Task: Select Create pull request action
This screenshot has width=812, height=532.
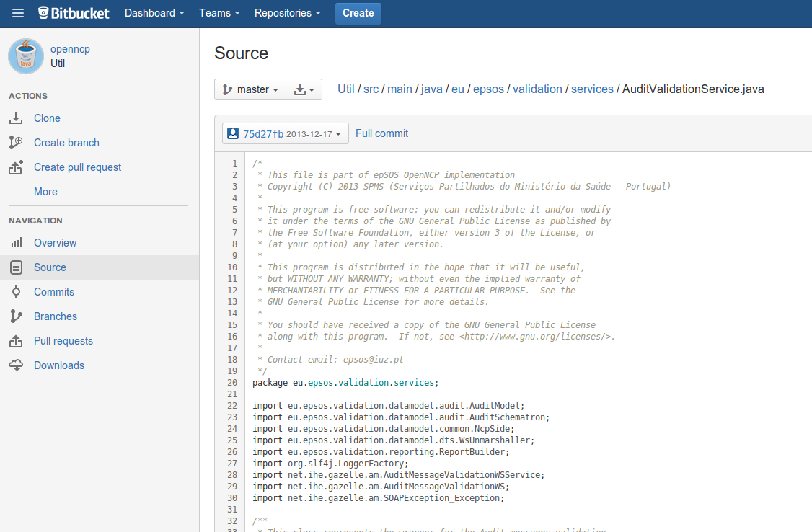Action: (78, 167)
